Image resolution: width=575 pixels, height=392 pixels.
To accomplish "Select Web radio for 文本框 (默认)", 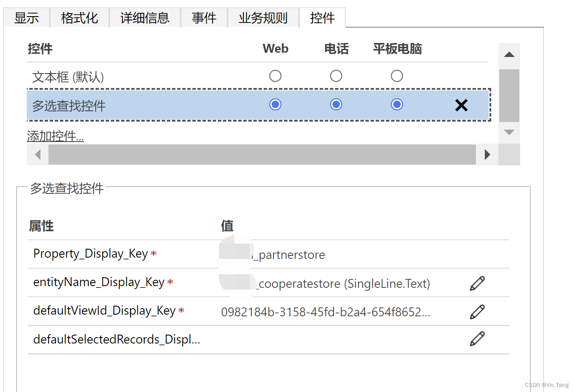I will [275, 76].
